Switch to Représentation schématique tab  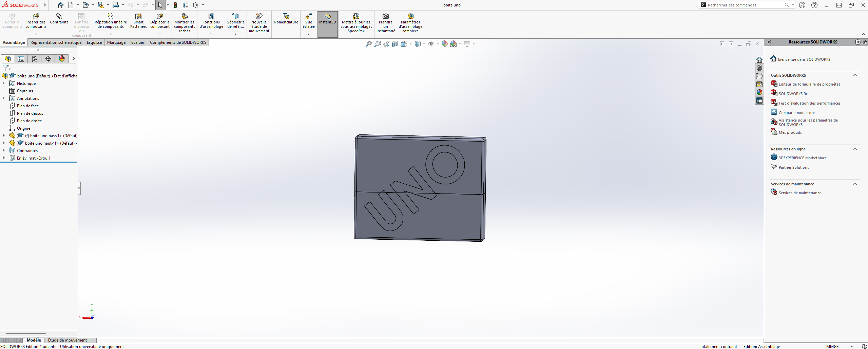56,42
